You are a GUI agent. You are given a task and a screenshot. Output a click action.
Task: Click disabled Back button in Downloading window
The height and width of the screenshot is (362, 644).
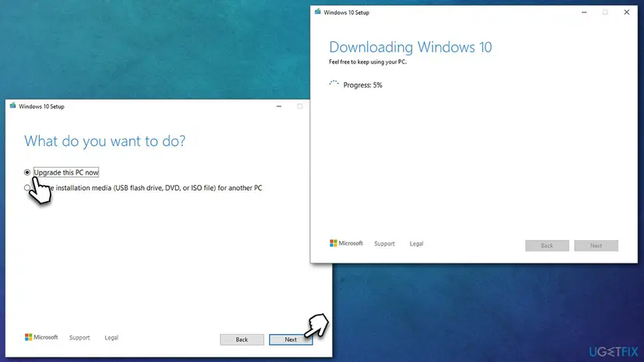[547, 245]
